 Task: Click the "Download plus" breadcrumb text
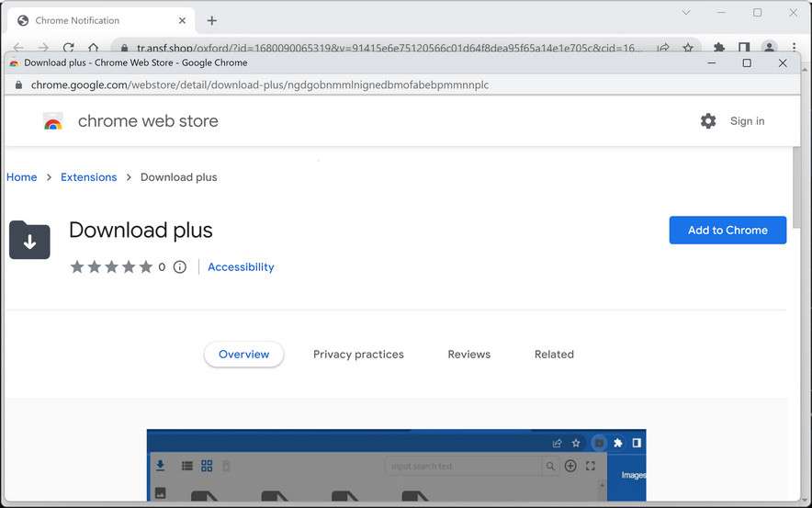point(179,177)
